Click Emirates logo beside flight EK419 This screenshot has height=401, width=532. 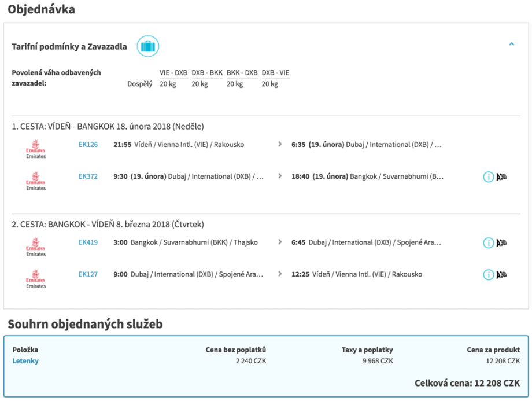[36, 247]
